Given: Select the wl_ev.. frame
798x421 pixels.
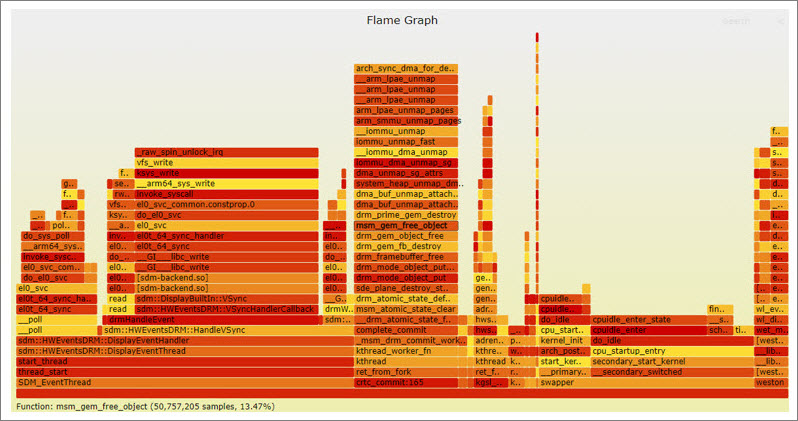Looking at the screenshot, I should [x=771, y=309].
